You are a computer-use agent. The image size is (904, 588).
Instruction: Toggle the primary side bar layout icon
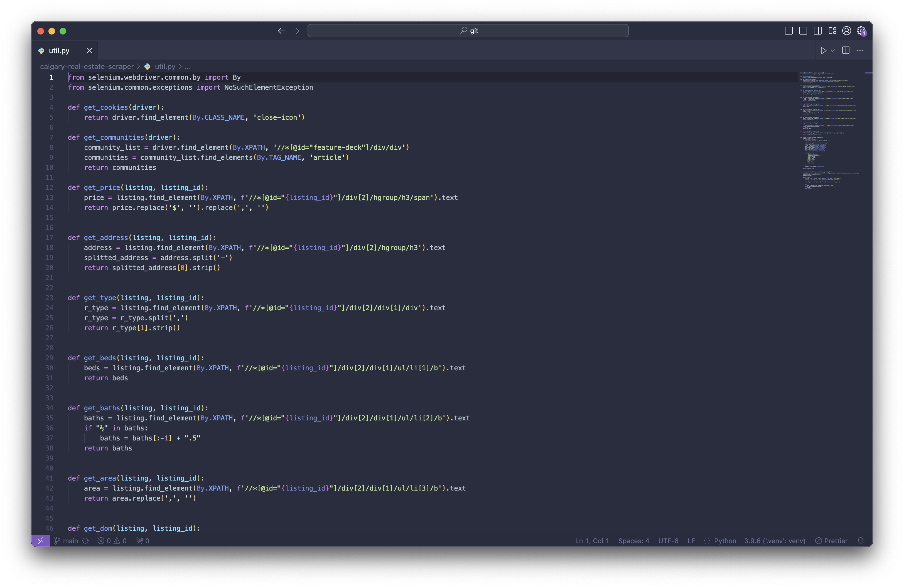(788, 31)
